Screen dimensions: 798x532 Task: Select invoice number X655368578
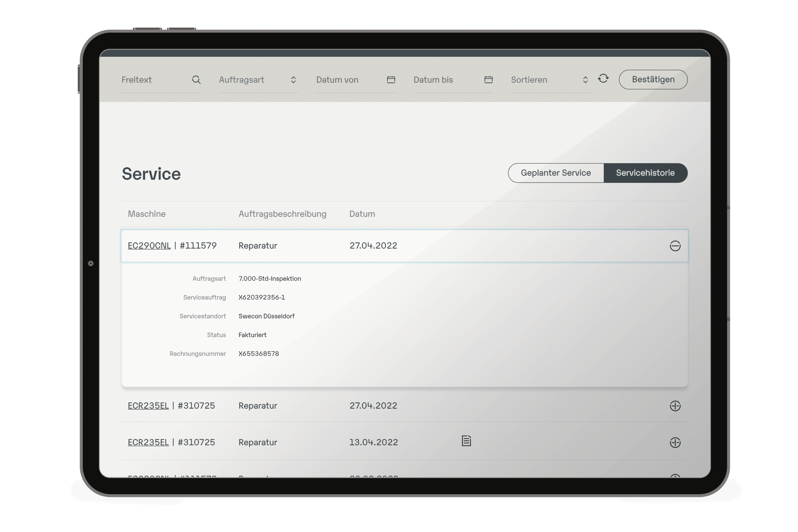pyautogui.click(x=259, y=354)
